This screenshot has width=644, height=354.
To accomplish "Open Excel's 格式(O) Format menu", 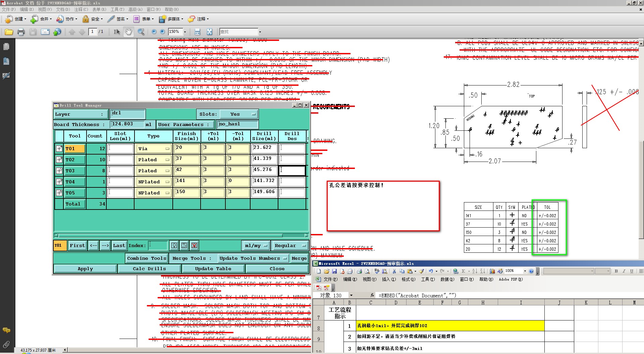I will (x=408, y=279).
